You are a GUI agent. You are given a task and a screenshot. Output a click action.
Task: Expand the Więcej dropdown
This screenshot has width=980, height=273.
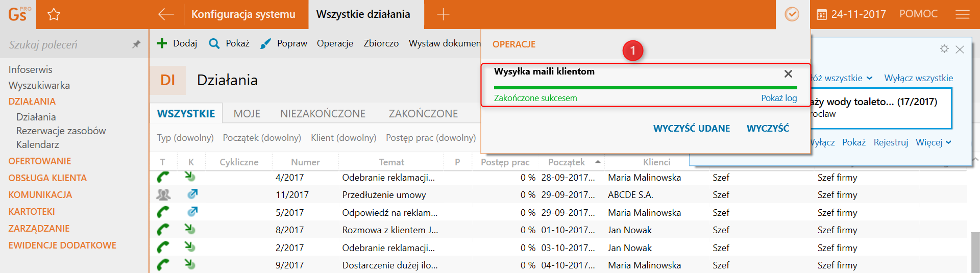pyautogui.click(x=933, y=142)
